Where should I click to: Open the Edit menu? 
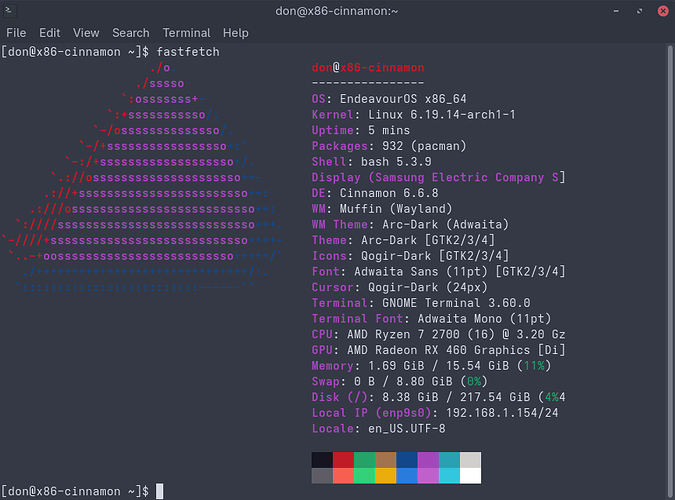coord(50,33)
